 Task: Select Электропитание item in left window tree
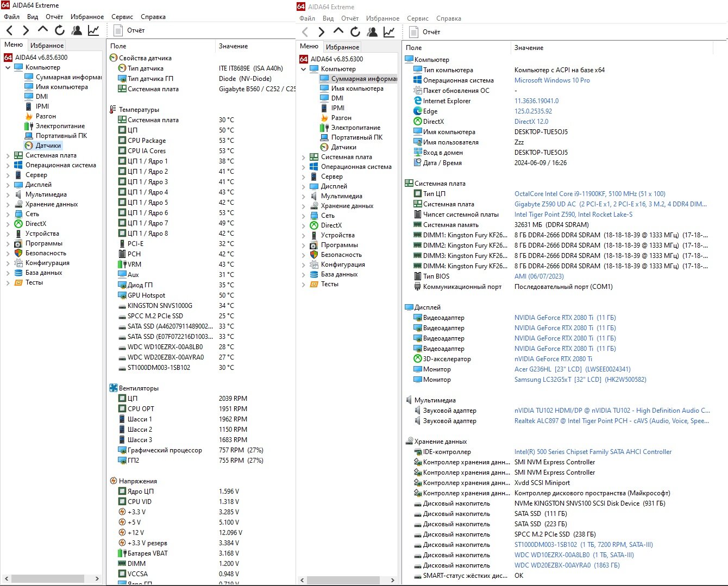tap(54, 126)
